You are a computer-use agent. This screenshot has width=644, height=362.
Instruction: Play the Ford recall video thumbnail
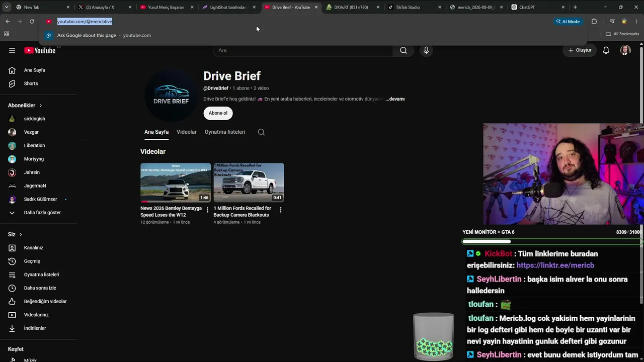coord(249,183)
